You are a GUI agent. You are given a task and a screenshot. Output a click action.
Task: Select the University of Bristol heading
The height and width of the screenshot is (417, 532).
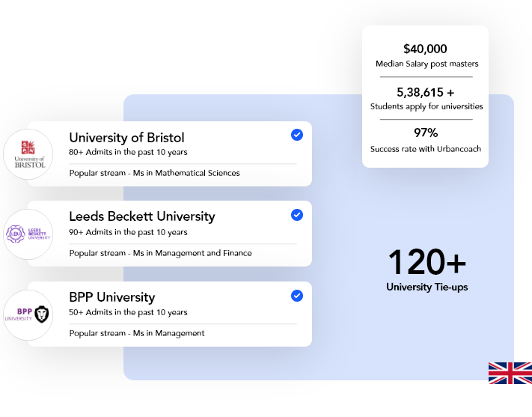coord(126,138)
